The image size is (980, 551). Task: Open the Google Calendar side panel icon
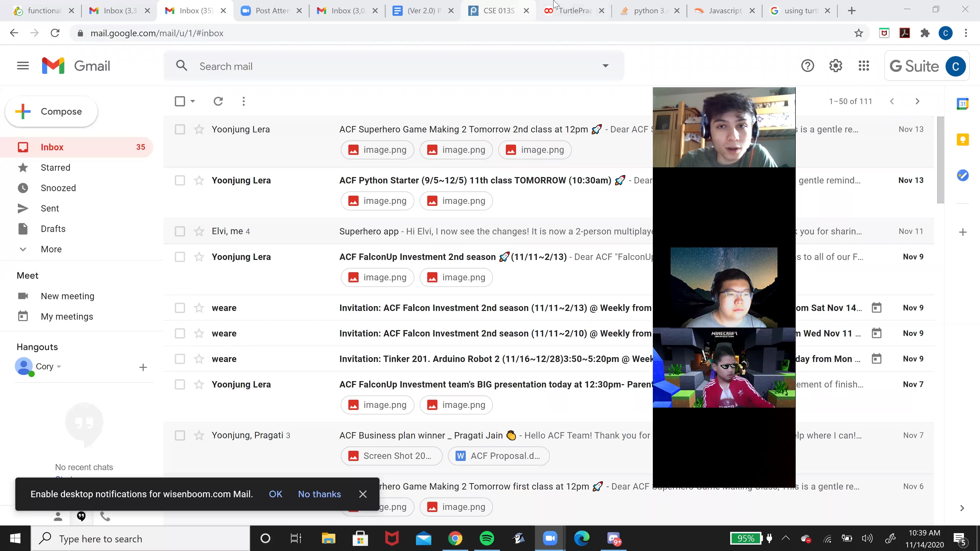click(962, 103)
